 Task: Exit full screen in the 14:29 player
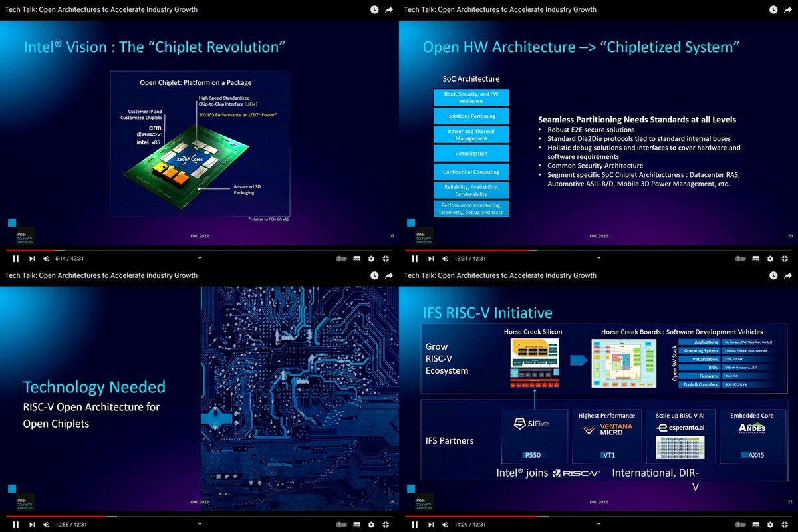(x=785, y=524)
